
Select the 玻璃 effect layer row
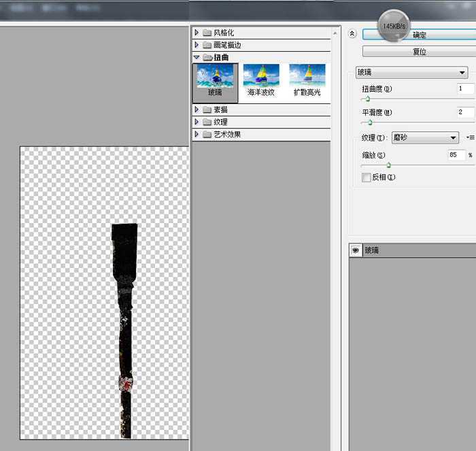pyautogui.click(x=413, y=250)
